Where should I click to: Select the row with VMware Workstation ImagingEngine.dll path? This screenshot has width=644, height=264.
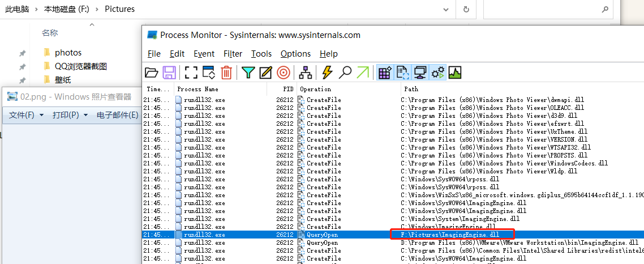pyautogui.click(x=393, y=242)
